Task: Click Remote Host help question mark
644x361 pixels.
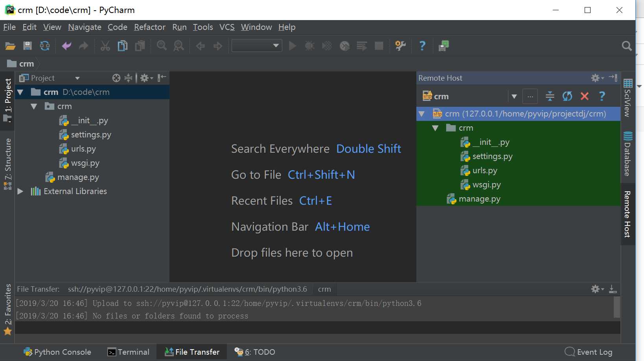Action: pyautogui.click(x=602, y=96)
